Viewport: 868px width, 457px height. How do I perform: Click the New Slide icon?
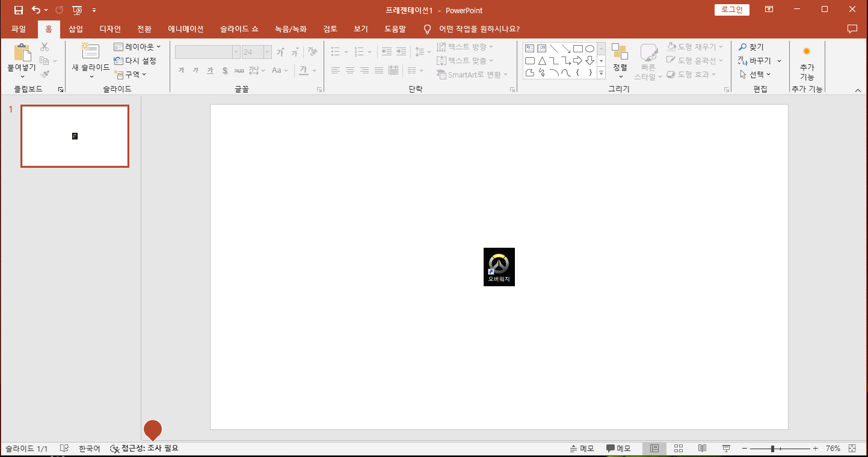click(x=90, y=51)
